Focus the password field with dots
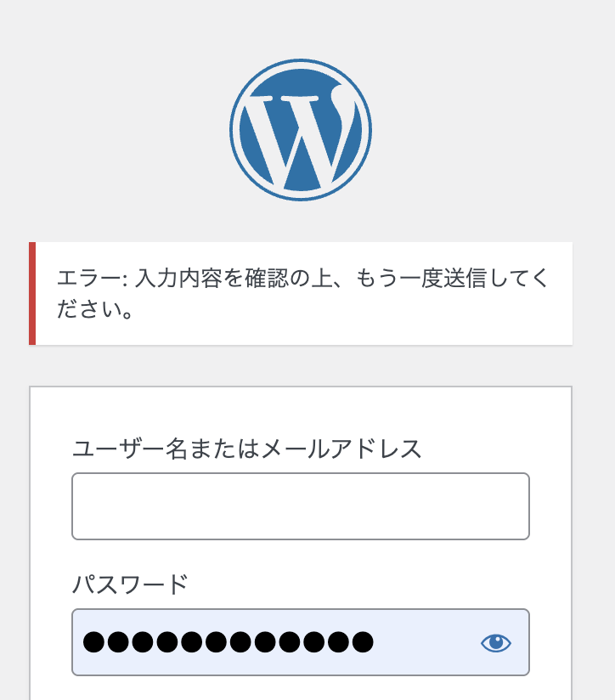This screenshot has width=615, height=700. pos(280,642)
